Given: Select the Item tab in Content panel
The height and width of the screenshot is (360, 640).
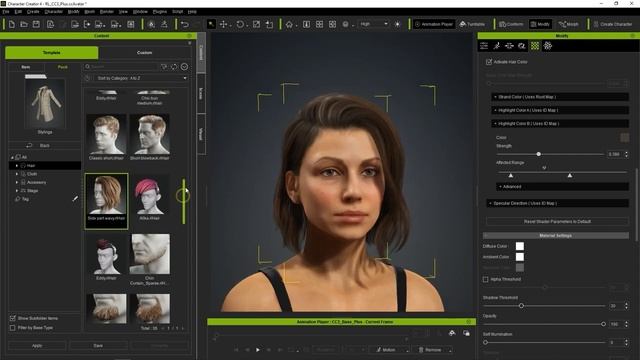Looking at the screenshot, I should tap(26, 67).
